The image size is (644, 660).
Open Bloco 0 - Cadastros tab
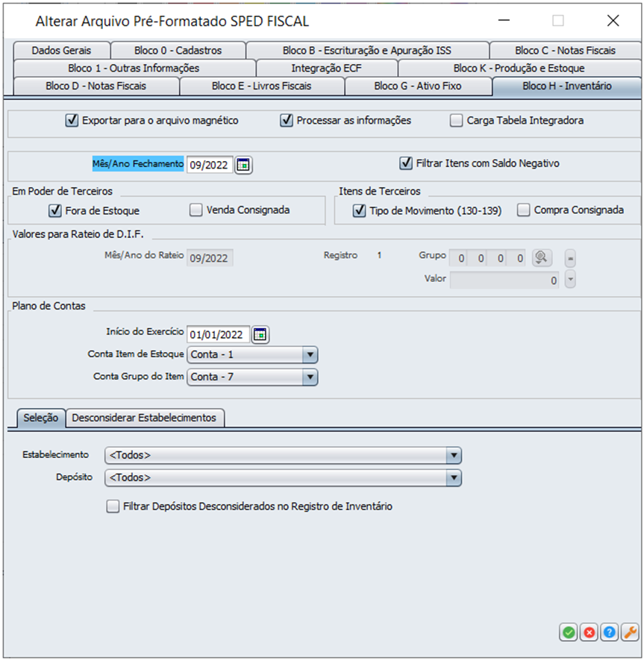(178, 51)
